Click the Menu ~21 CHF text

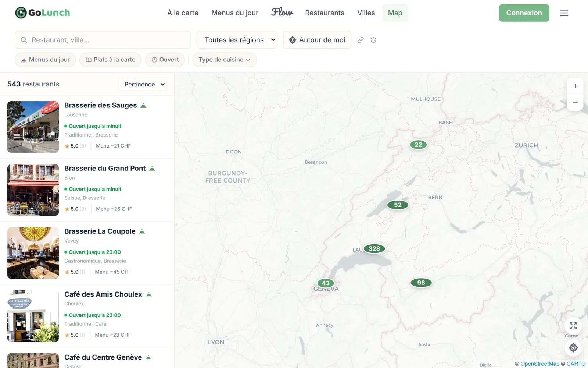[x=113, y=146]
